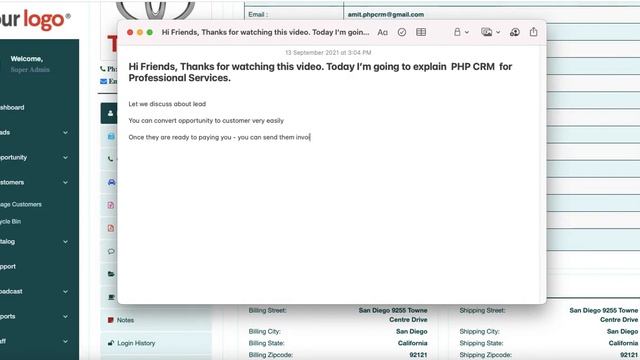Minimize the Notes window with yellow button

click(x=140, y=32)
